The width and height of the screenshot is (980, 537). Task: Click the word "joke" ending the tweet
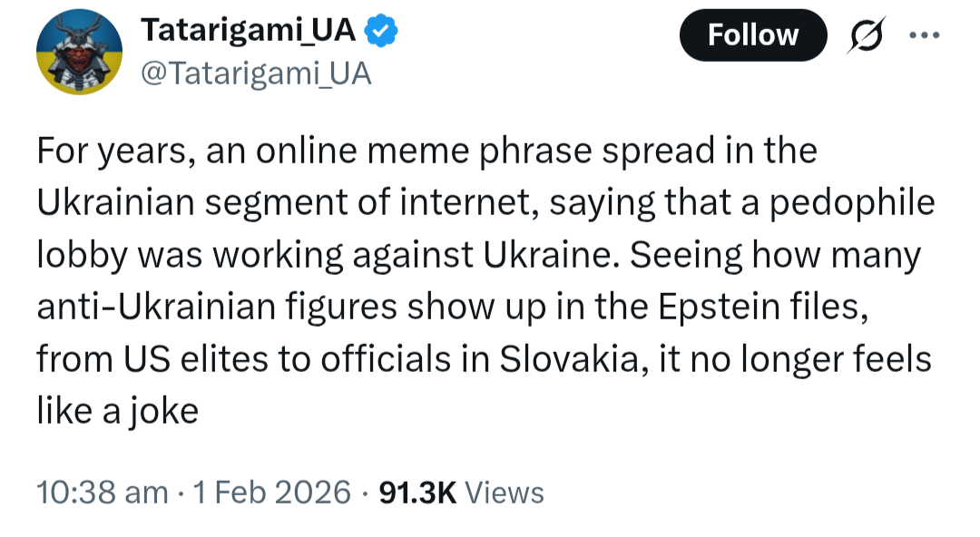[163, 412]
